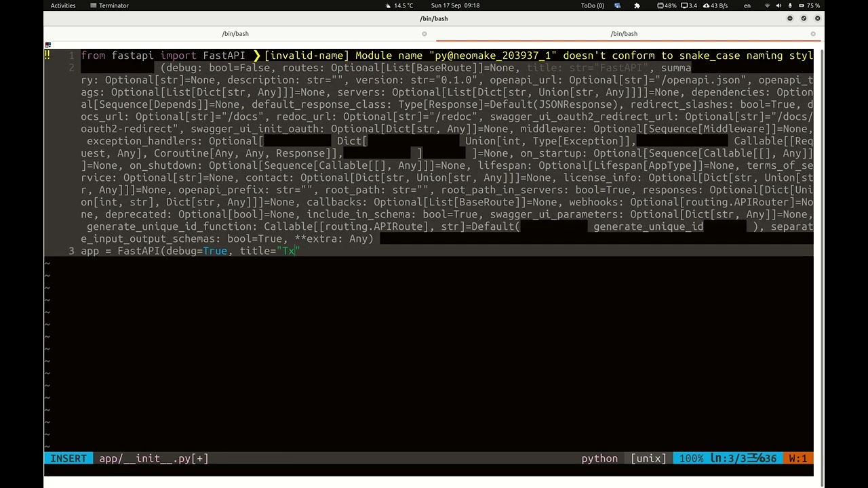Click the window title '/bin/bash' in title bar
868x488 pixels.
click(433, 18)
